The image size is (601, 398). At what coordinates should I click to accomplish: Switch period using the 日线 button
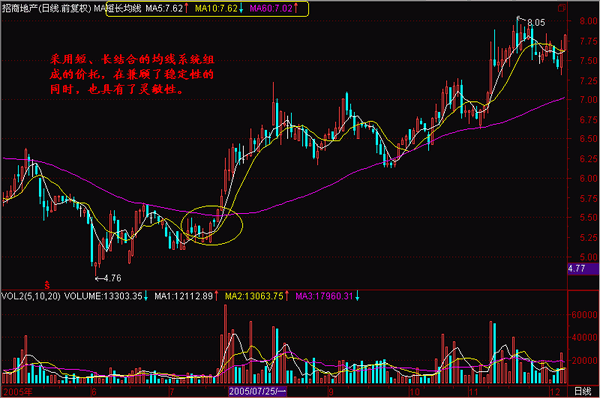[583, 391]
